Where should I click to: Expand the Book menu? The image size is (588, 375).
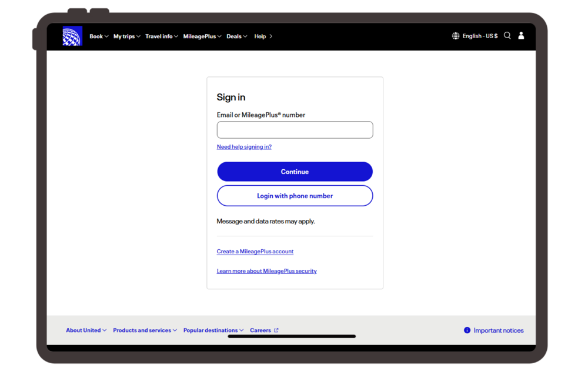[99, 36]
